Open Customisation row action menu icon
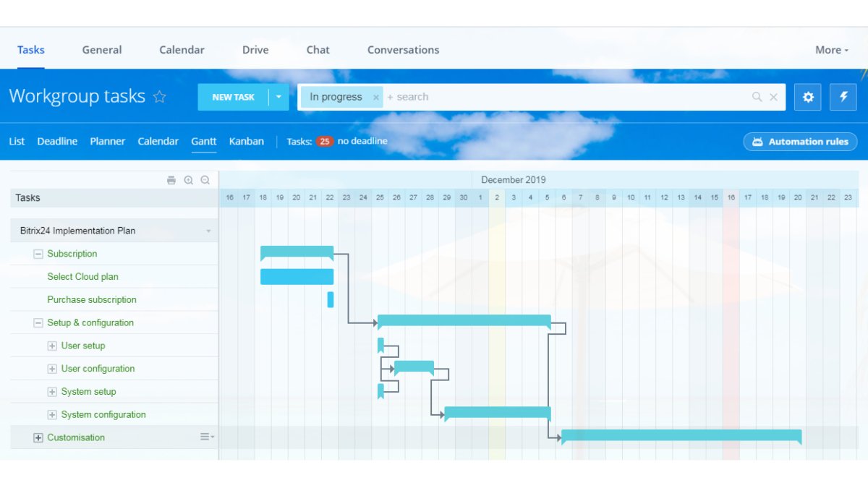 (207, 437)
